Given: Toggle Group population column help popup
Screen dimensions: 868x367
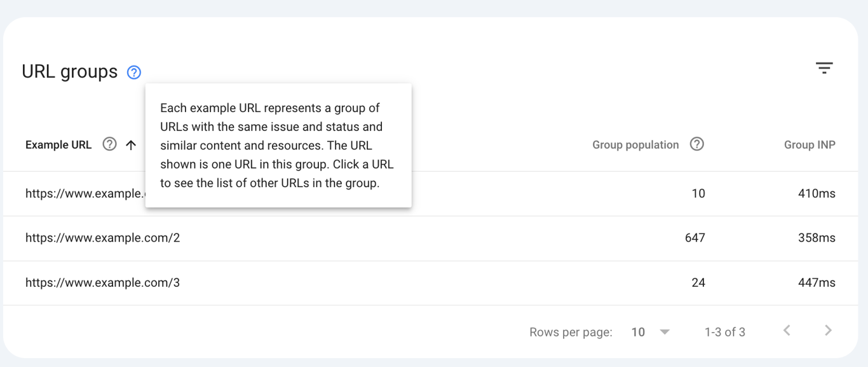Looking at the screenshot, I should point(697,144).
